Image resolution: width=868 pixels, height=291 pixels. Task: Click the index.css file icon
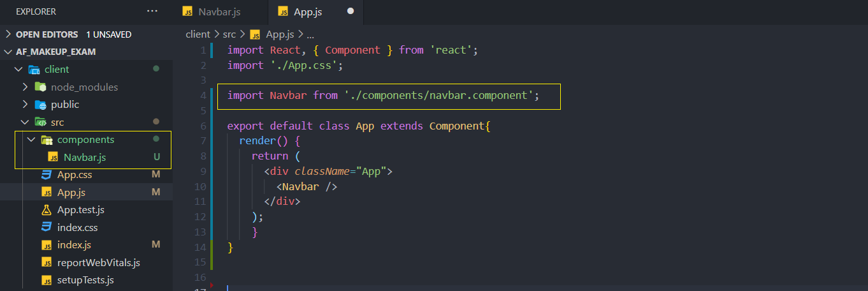coord(47,227)
